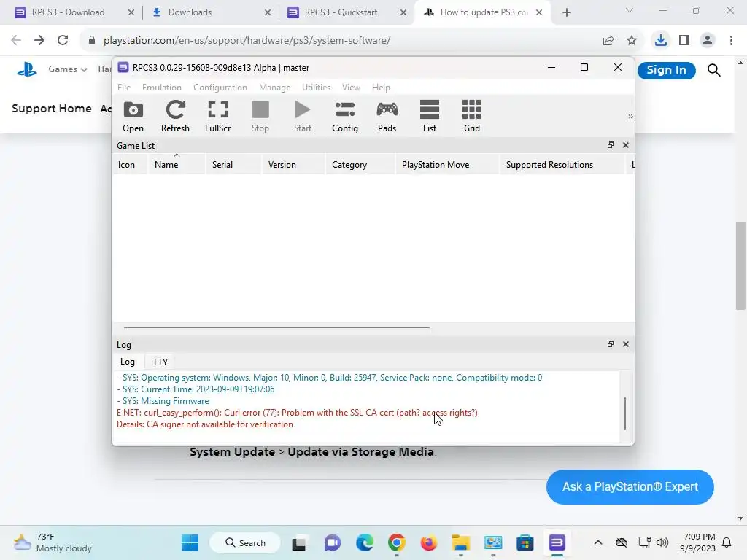Click the browser forward arrow
747x560 pixels.
pos(39,40)
